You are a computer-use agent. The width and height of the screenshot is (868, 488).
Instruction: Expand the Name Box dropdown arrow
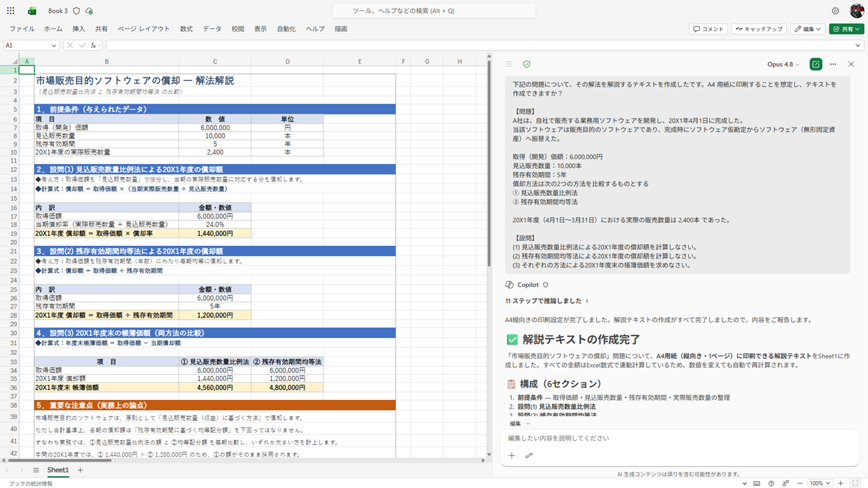(x=54, y=45)
